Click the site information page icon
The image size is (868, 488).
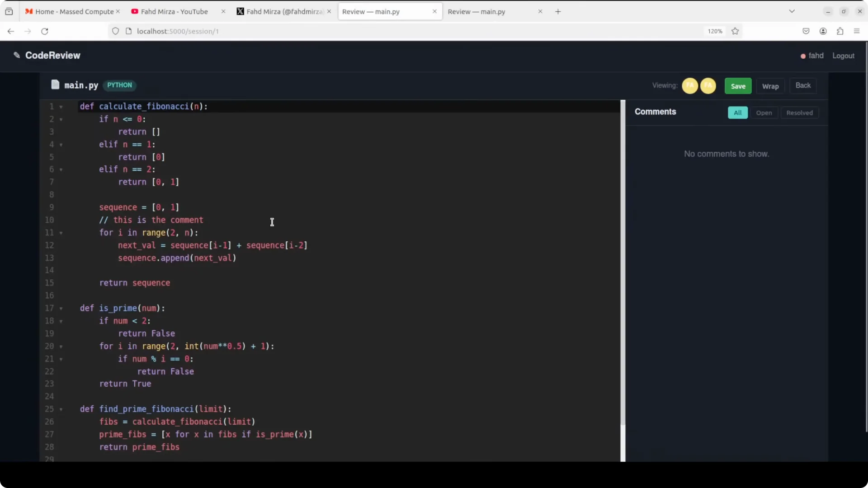128,31
